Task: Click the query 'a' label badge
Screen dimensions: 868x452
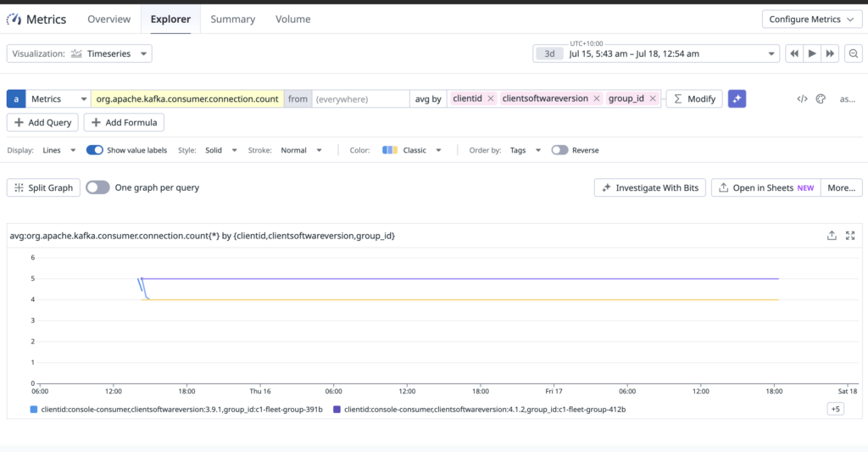Action: point(16,98)
